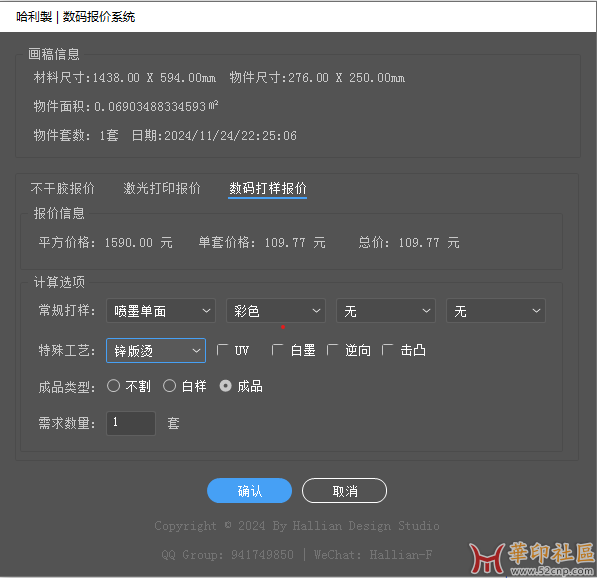Open the 彩色 color mode dropdown
597x578 pixels.
pos(276,311)
